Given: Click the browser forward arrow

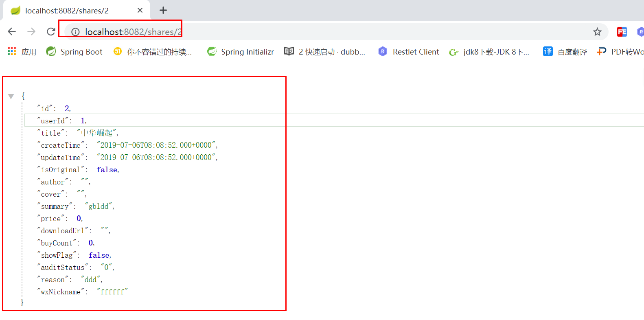Looking at the screenshot, I should click(x=31, y=31).
